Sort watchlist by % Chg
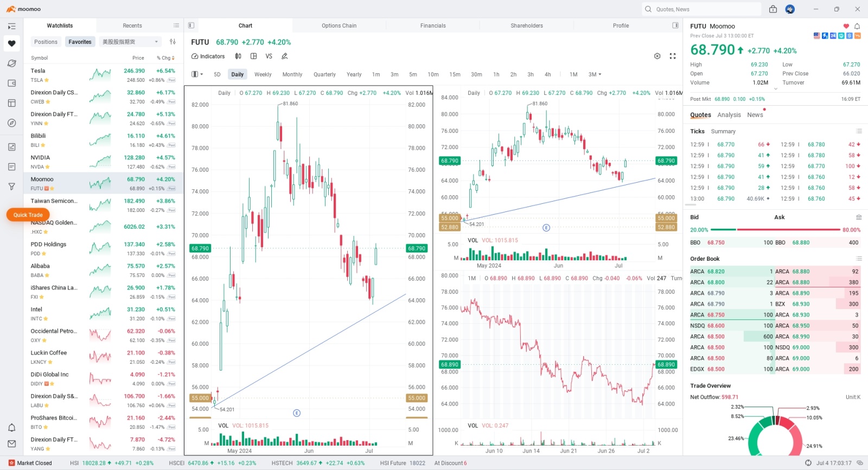The image size is (868, 470). 165,58
